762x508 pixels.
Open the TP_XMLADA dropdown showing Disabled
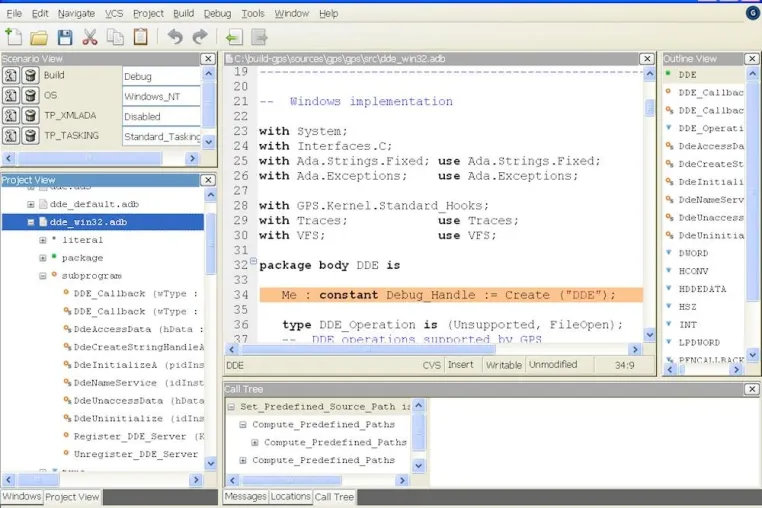161,117
